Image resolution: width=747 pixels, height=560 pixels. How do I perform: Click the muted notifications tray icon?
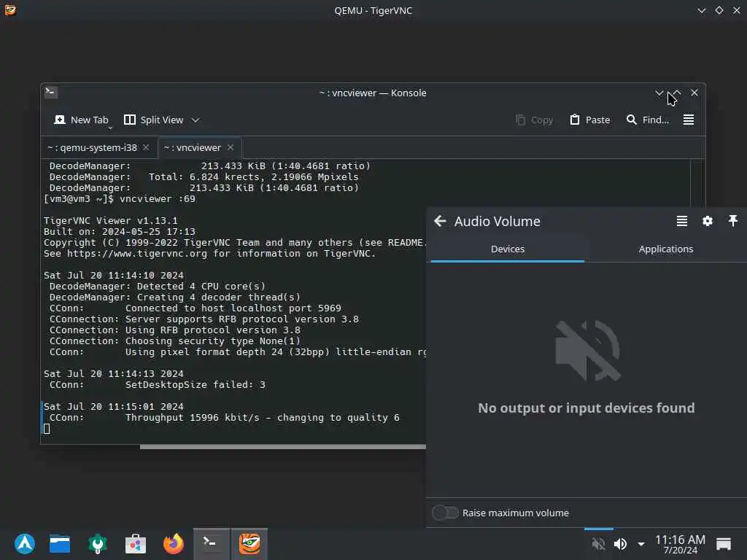pyautogui.click(x=598, y=544)
